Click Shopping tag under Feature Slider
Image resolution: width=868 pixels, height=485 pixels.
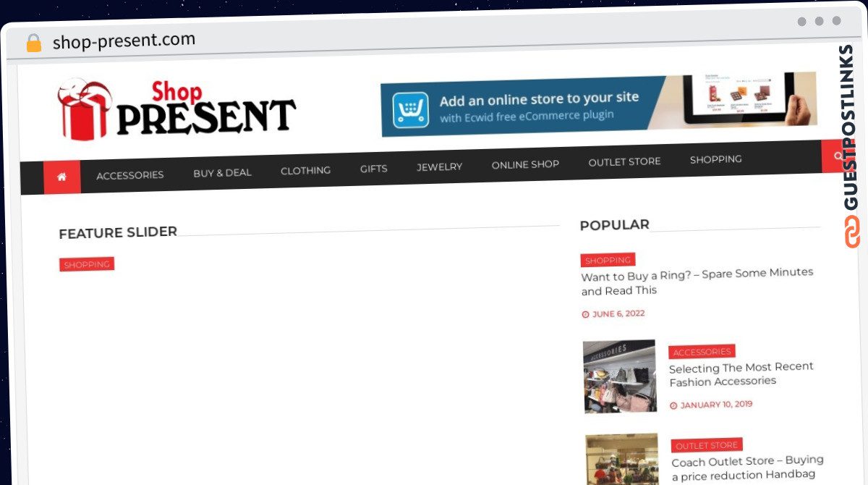tap(87, 264)
